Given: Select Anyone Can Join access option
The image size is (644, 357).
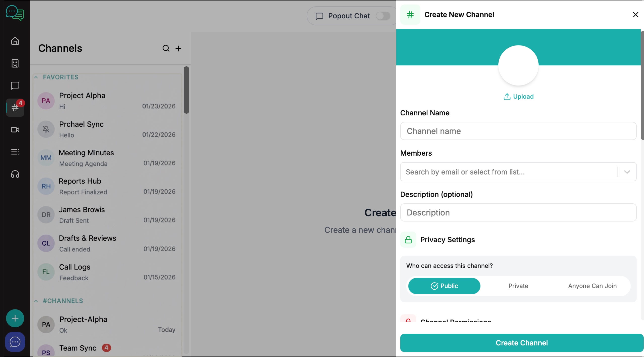Looking at the screenshot, I should [x=592, y=286].
